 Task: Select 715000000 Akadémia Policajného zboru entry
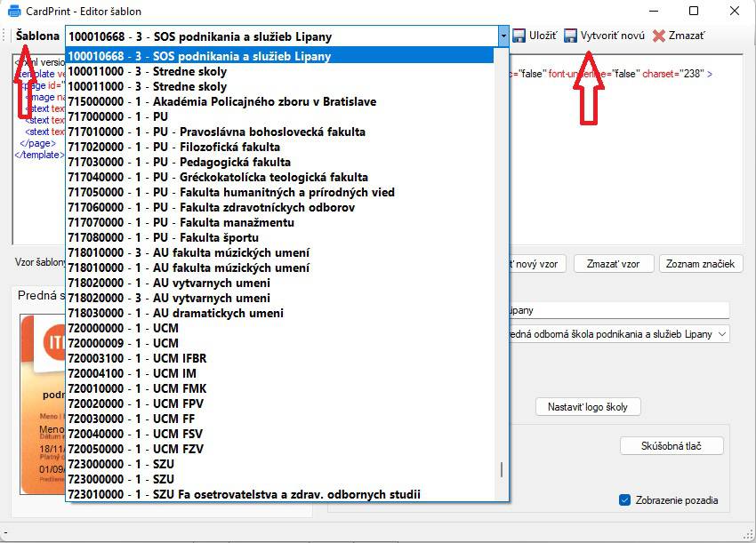[222, 101]
